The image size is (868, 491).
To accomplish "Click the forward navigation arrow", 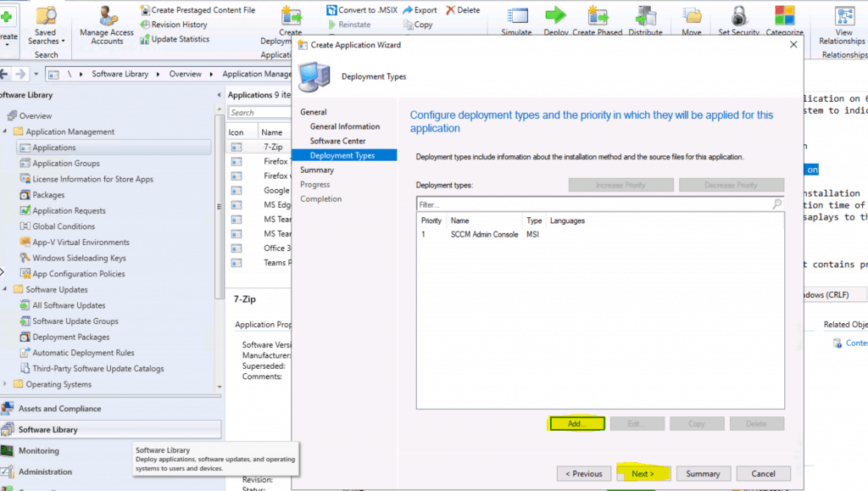I will 21,74.
